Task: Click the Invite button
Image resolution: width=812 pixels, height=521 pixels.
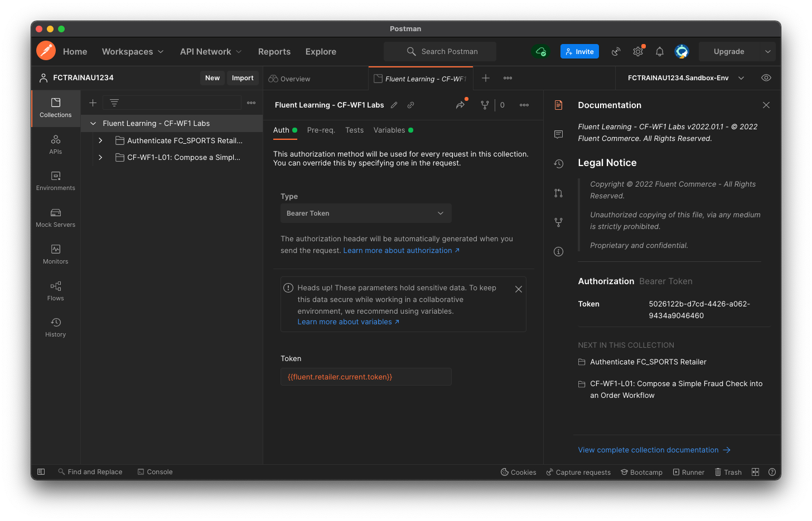Action: pyautogui.click(x=579, y=51)
